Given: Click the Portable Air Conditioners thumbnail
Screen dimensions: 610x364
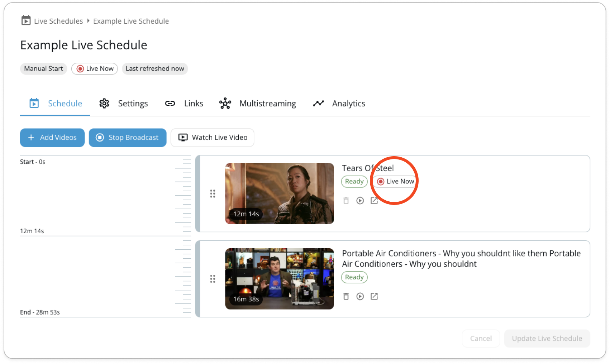Looking at the screenshot, I should tap(280, 279).
